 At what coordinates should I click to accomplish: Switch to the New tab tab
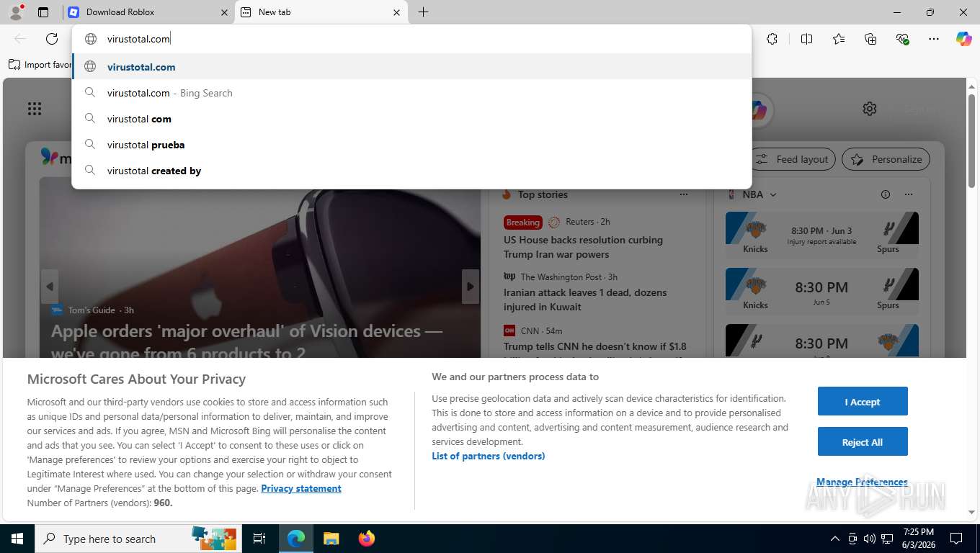[x=321, y=12]
